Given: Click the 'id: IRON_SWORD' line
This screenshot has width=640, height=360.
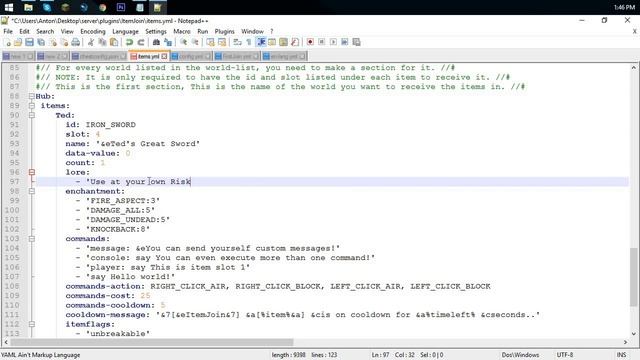Looking at the screenshot, I should (100, 125).
